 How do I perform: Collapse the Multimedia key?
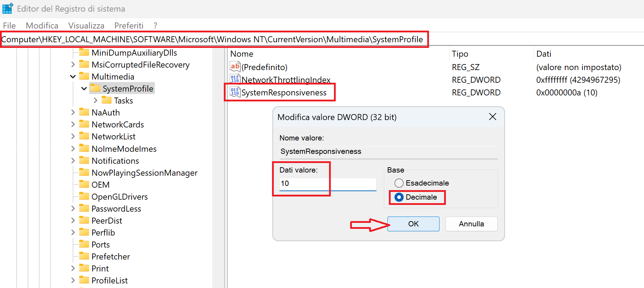[x=73, y=76]
